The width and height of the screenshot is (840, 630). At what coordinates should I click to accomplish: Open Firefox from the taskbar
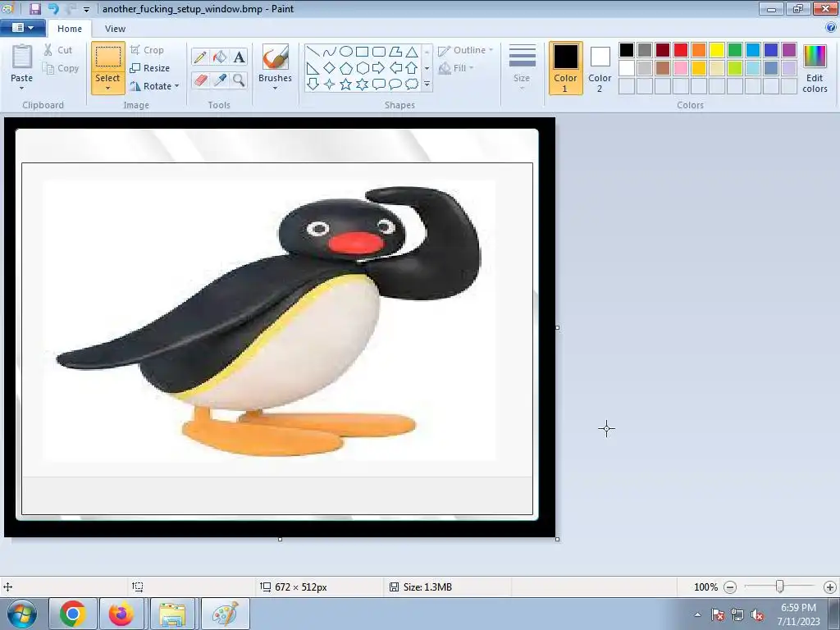tap(121, 614)
